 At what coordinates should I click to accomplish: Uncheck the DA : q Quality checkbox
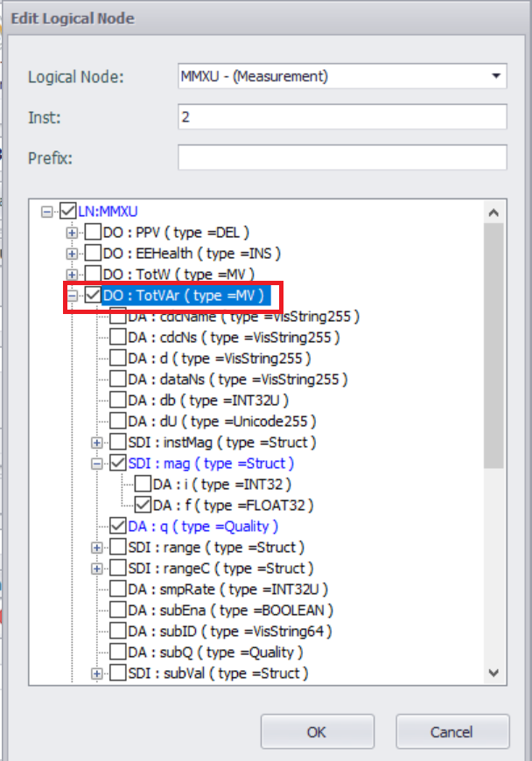click(117, 527)
